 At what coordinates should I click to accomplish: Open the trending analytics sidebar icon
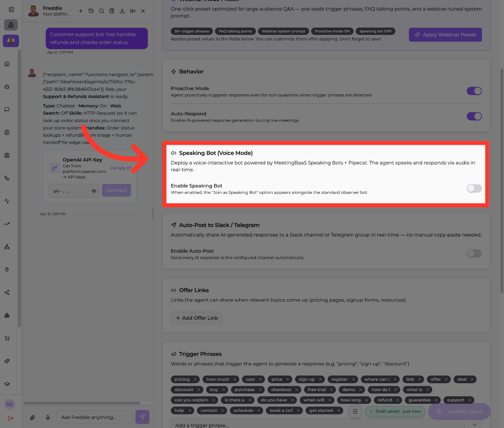pyautogui.click(x=7, y=224)
